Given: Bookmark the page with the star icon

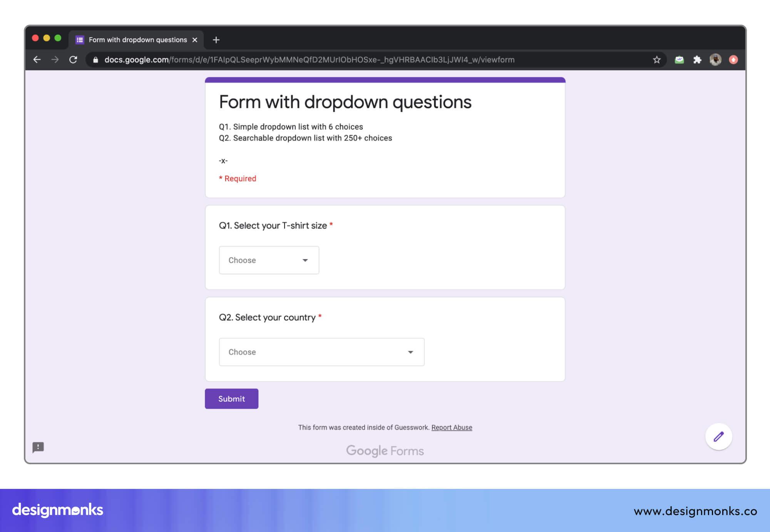Looking at the screenshot, I should tap(657, 60).
